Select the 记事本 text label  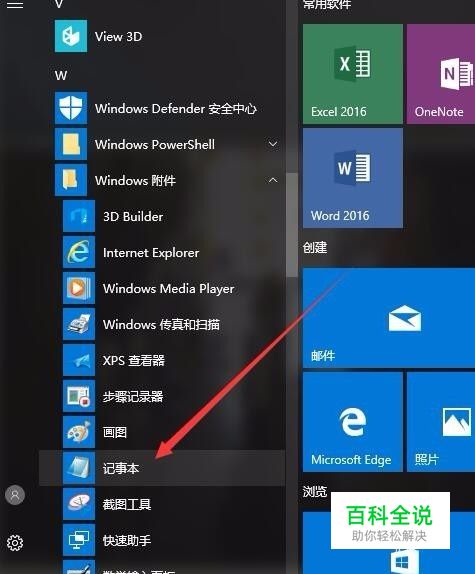click(x=121, y=468)
